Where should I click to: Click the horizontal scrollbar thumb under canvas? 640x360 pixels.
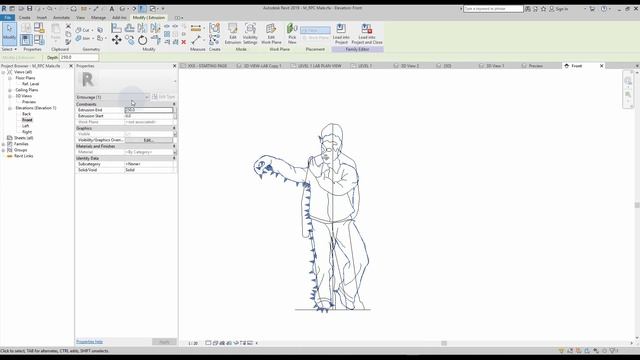tap(444, 343)
